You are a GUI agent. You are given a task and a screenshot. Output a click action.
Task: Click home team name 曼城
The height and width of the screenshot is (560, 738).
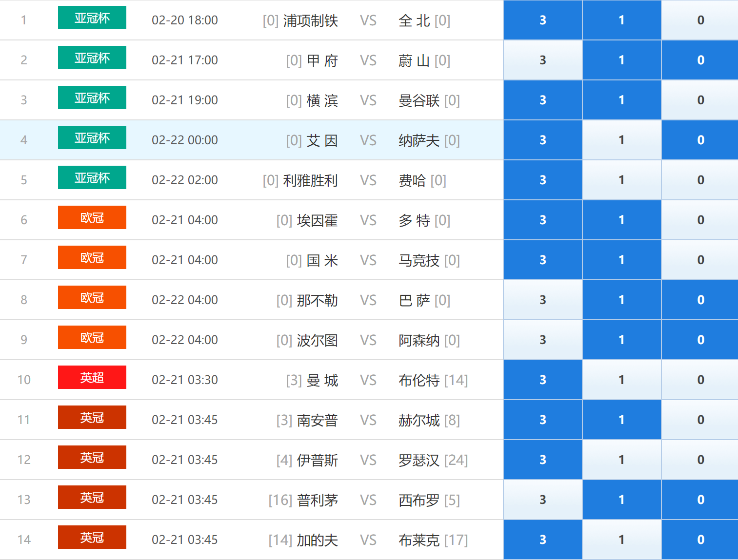[x=322, y=380]
